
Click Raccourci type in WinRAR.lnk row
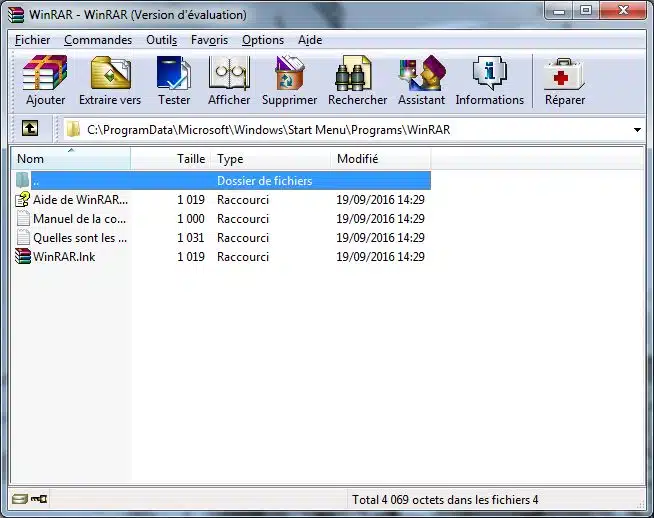[x=243, y=256]
